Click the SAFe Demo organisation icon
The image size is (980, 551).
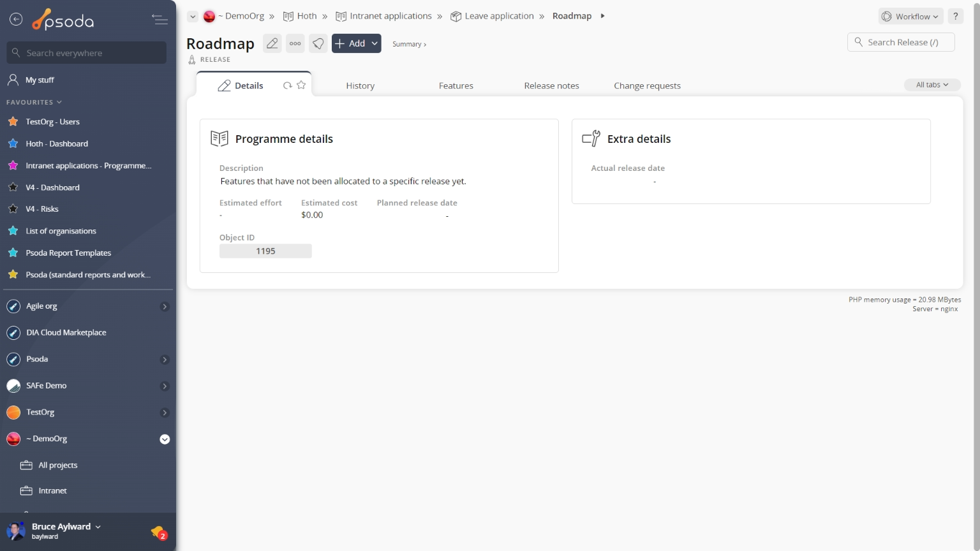(x=13, y=386)
